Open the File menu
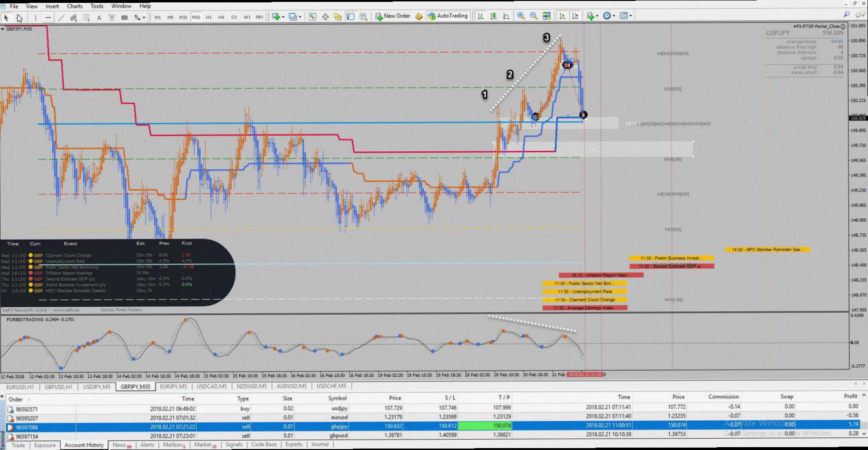This screenshot has height=450, width=868. point(14,6)
